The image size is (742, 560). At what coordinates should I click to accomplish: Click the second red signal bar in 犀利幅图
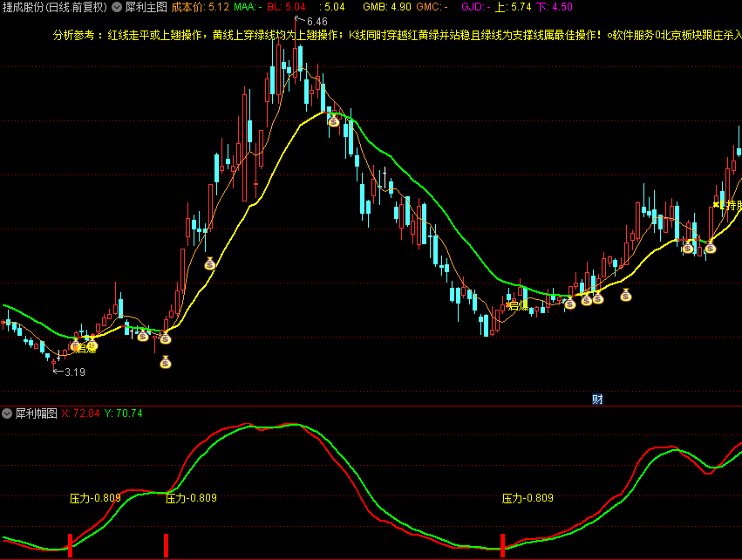pos(166,546)
